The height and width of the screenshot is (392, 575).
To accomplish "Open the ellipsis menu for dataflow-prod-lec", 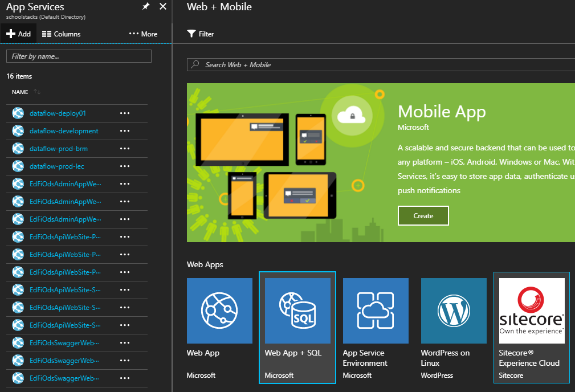I will point(125,166).
